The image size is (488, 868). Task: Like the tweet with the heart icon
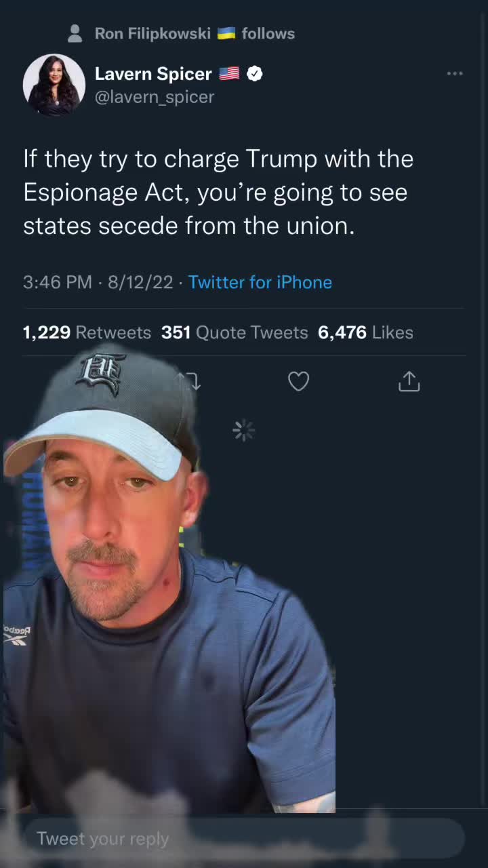298,381
